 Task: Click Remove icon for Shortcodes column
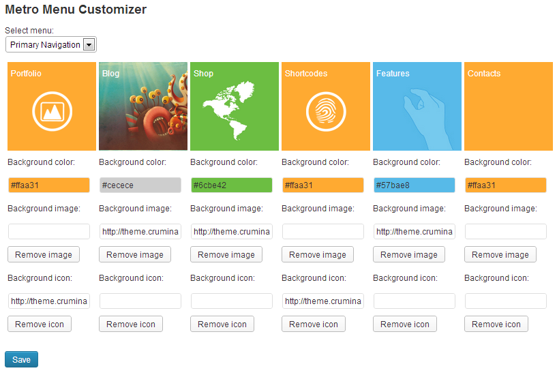click(x=314, y=325)
